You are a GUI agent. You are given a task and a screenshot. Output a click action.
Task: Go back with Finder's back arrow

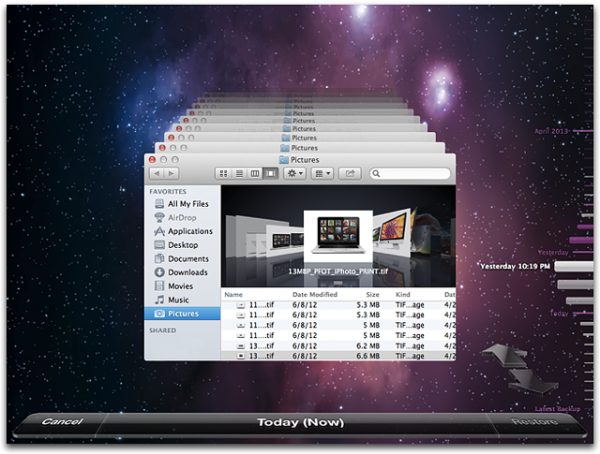[x=157, y=174]
